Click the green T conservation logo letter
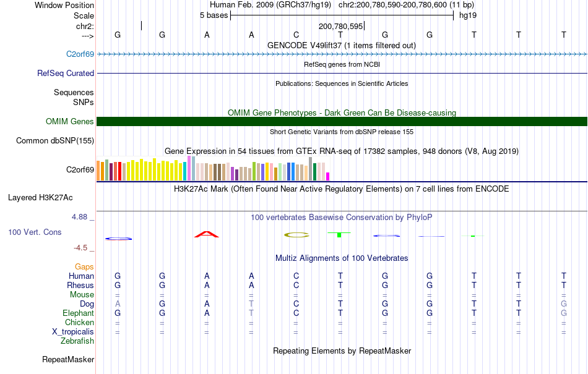Image resolution: width=588 pixels, height=374 pixels. pos(339,235)
